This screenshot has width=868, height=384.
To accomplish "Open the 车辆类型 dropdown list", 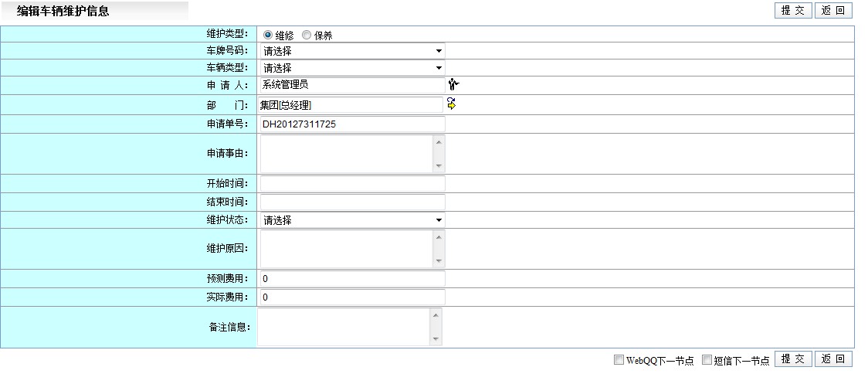I will click(352, 68).
